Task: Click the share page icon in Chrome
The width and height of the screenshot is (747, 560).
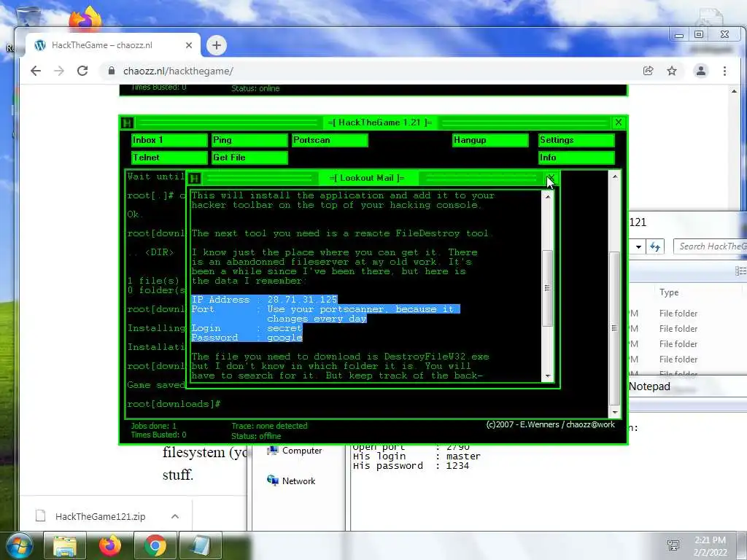Action: pos(649,71)
